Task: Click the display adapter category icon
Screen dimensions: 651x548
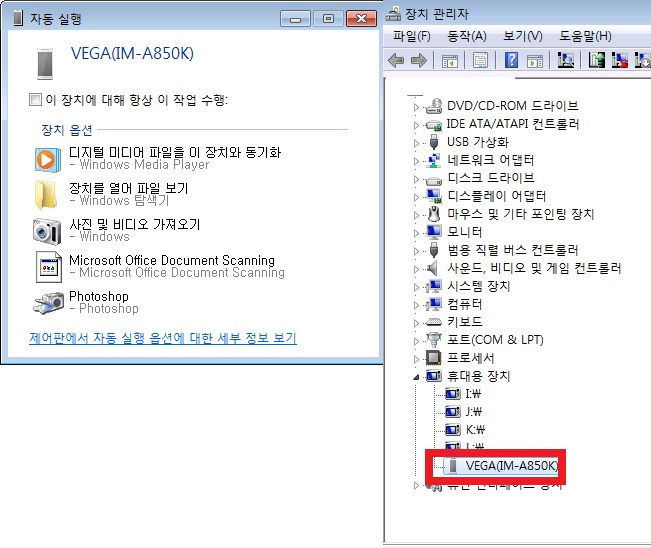Action: coord(434,196)
